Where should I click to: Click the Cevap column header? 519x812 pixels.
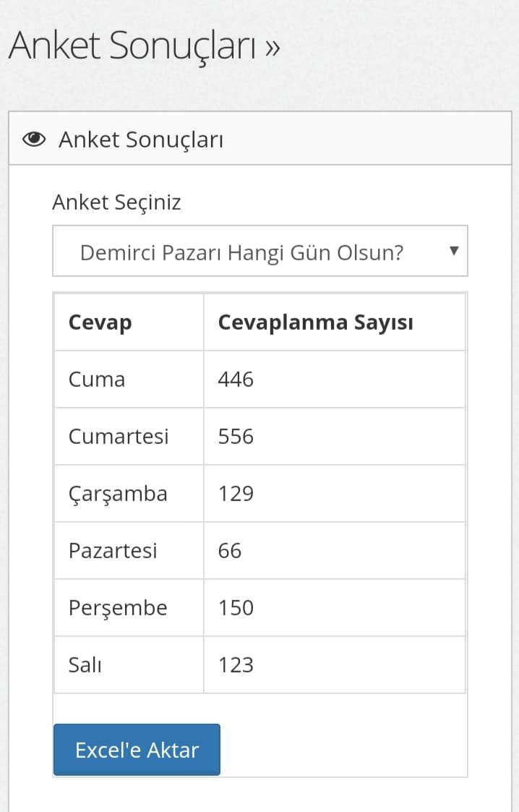pyautogui.click(x=100, y=322)
